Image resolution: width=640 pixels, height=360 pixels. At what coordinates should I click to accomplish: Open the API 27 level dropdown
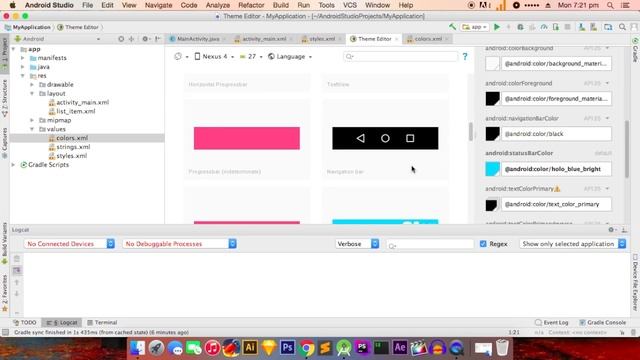point(251,56)
